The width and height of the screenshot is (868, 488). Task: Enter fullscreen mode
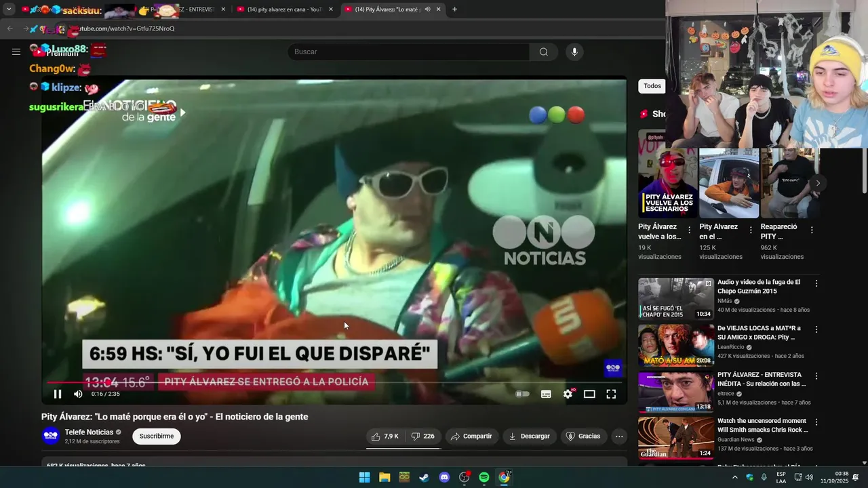tap(611, 394)
